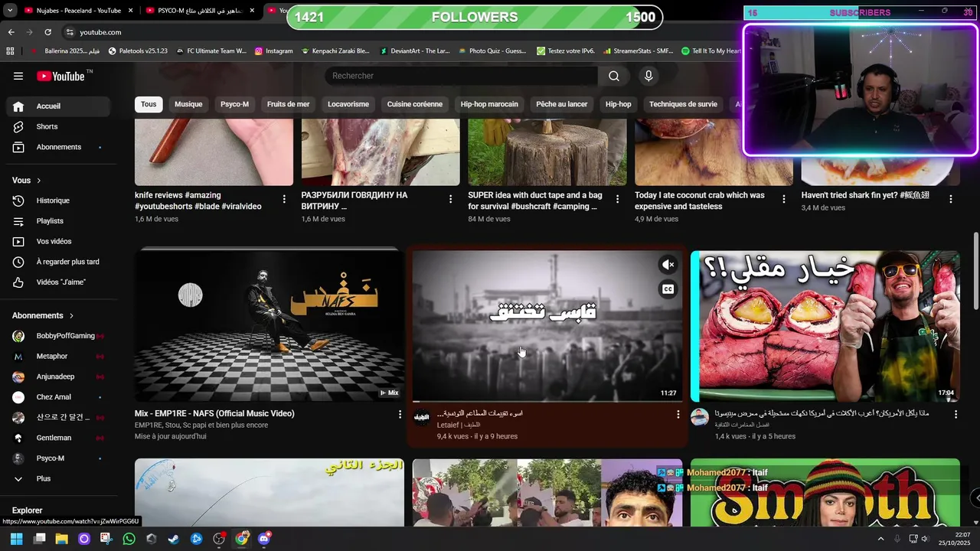Select the Fruits de mer chip
The height and width of the screenshot is (551, 980).
[289, 104]
